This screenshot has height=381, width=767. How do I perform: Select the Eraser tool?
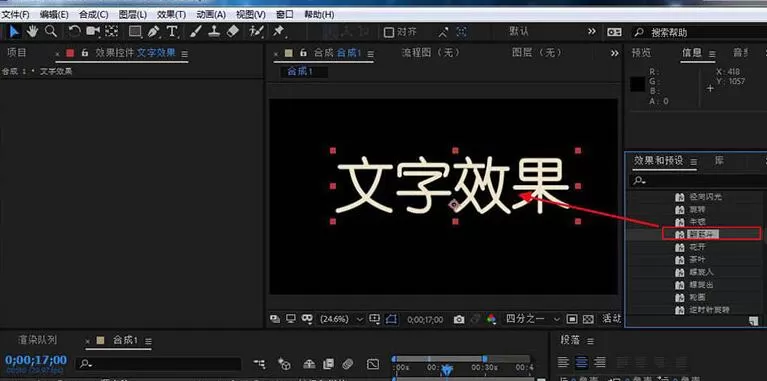pos(233,32)
